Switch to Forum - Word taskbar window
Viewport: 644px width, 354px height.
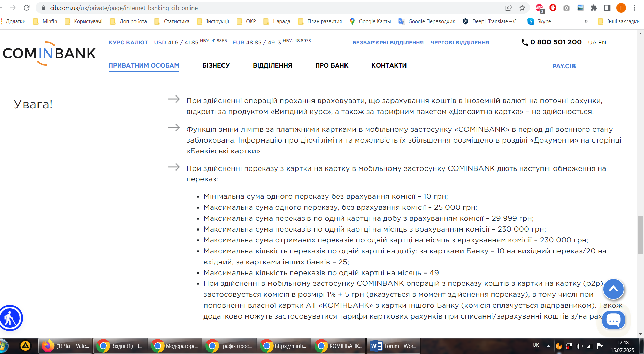[393, 346]
